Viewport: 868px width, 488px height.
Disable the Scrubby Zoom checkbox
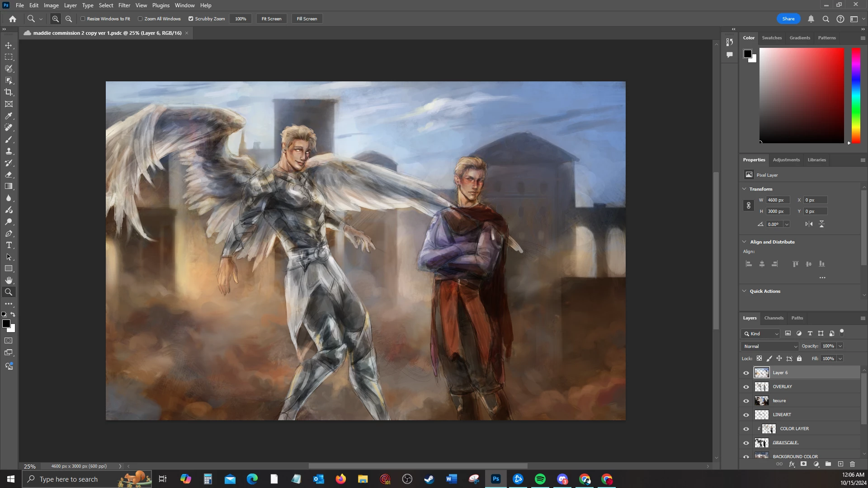[x=191, y=19]
